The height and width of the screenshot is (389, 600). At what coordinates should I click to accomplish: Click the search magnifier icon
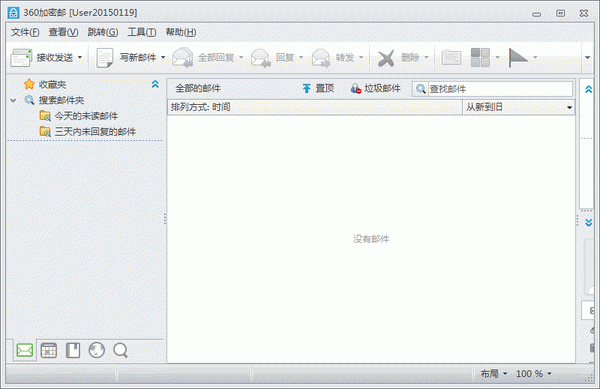(421, 89)
